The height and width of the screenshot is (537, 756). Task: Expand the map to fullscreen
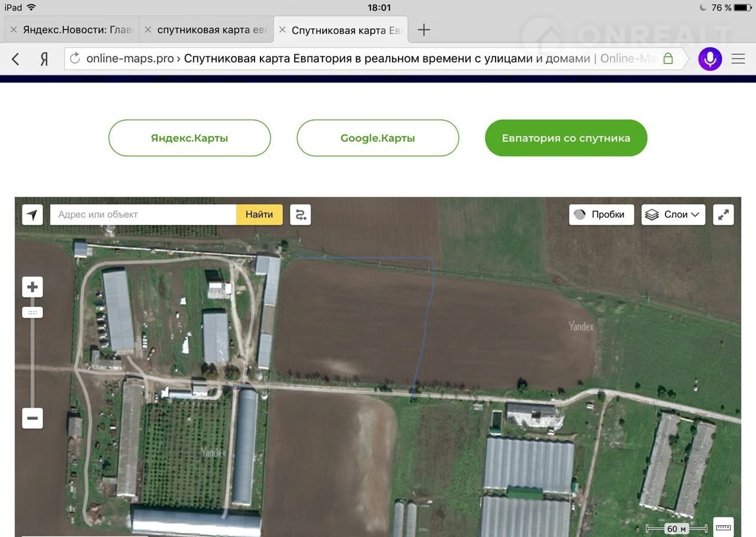(x=724, y=215)
